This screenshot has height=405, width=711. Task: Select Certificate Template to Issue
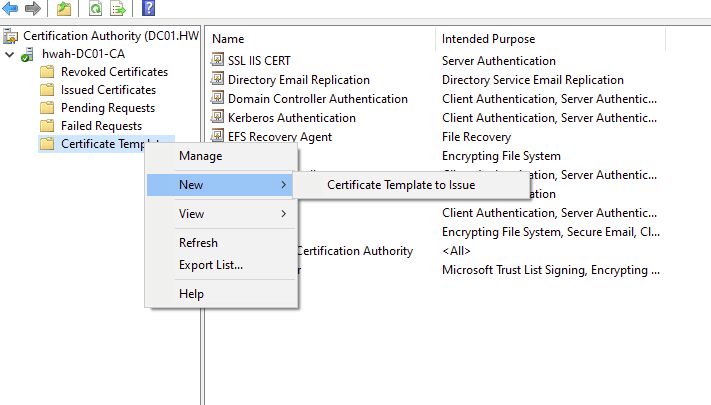pos(401,185)
